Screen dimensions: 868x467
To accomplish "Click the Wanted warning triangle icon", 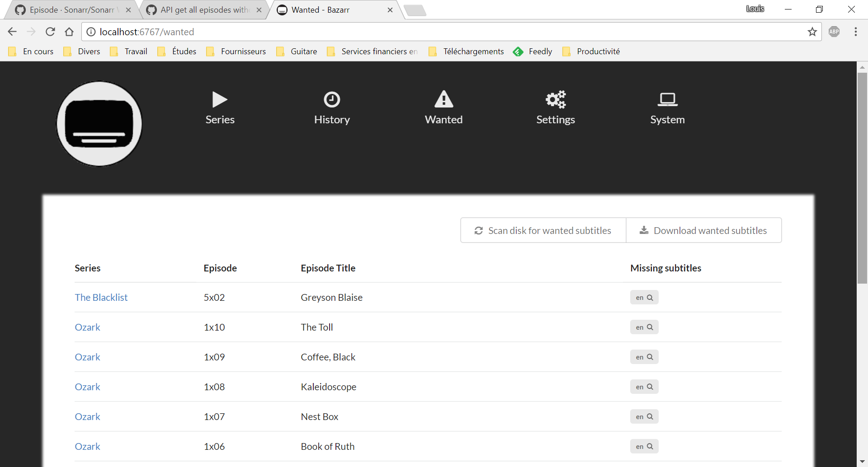I will coord(443,99).
